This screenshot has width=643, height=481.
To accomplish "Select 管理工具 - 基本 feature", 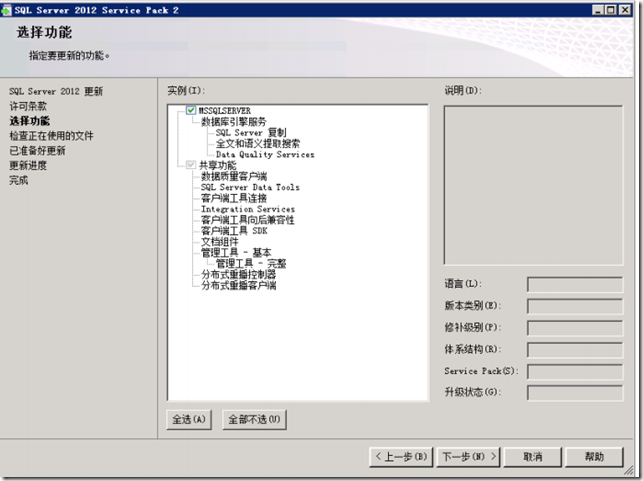I will click(x=236, y=253).
